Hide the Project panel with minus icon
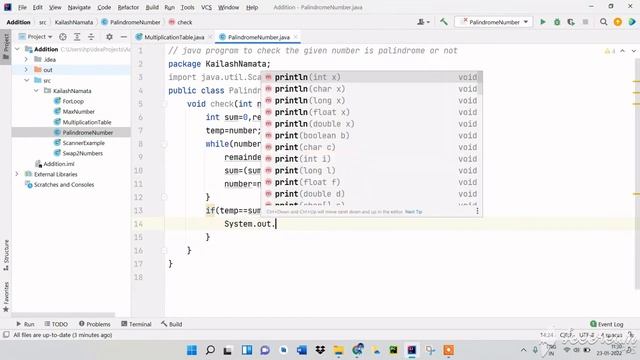The height and width of the screenshot is (360, 640). coord(123,37)
